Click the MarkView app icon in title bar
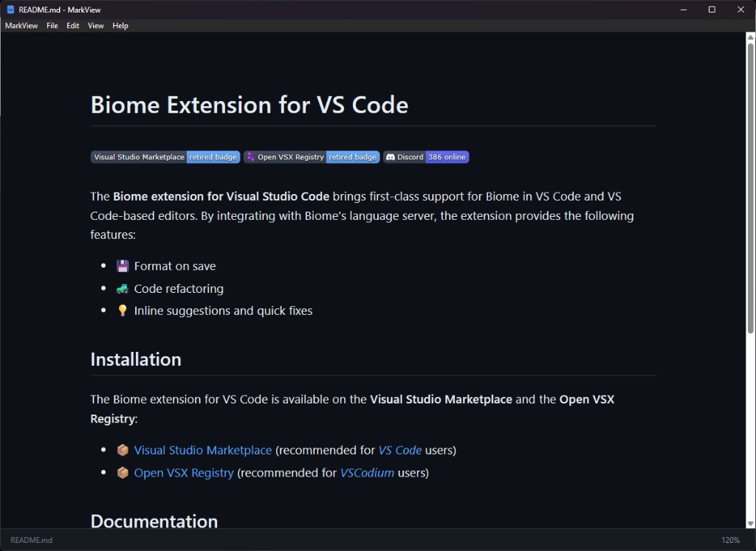 tap(10, 10)
